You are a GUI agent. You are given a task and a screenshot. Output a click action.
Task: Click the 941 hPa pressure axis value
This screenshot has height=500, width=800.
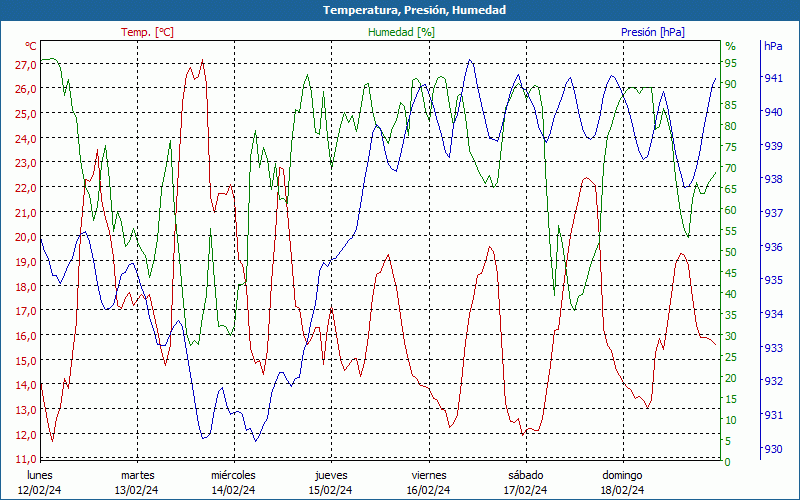[x=773, y=78]
